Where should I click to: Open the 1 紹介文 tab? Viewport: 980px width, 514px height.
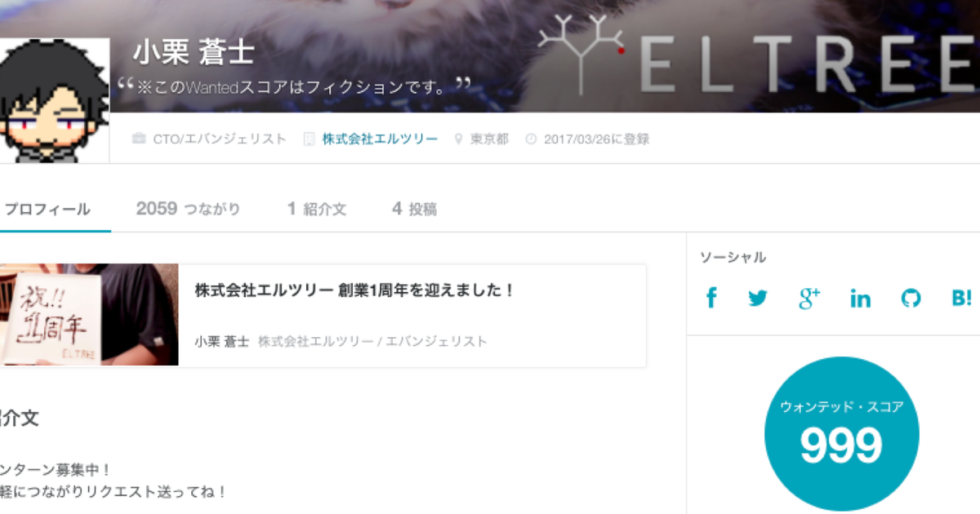(x=317, y=209)
